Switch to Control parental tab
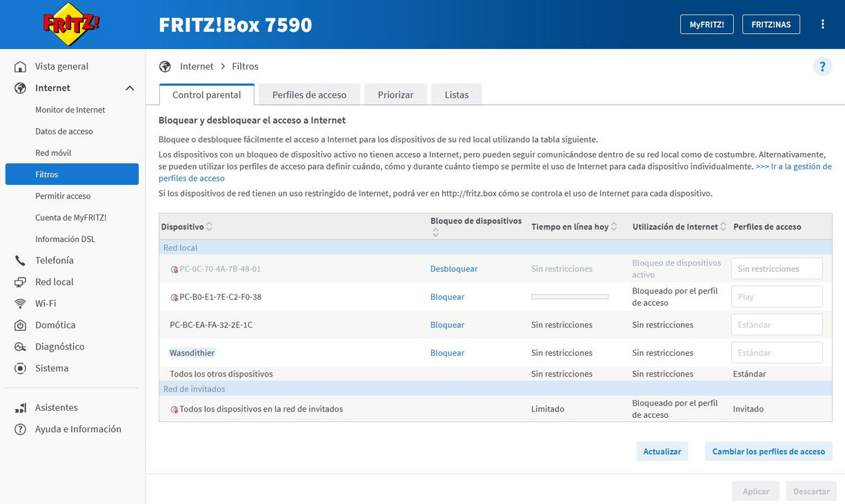The height and width of the screenshot is (504, 845). pyautogui.click(x=207, y=94)
